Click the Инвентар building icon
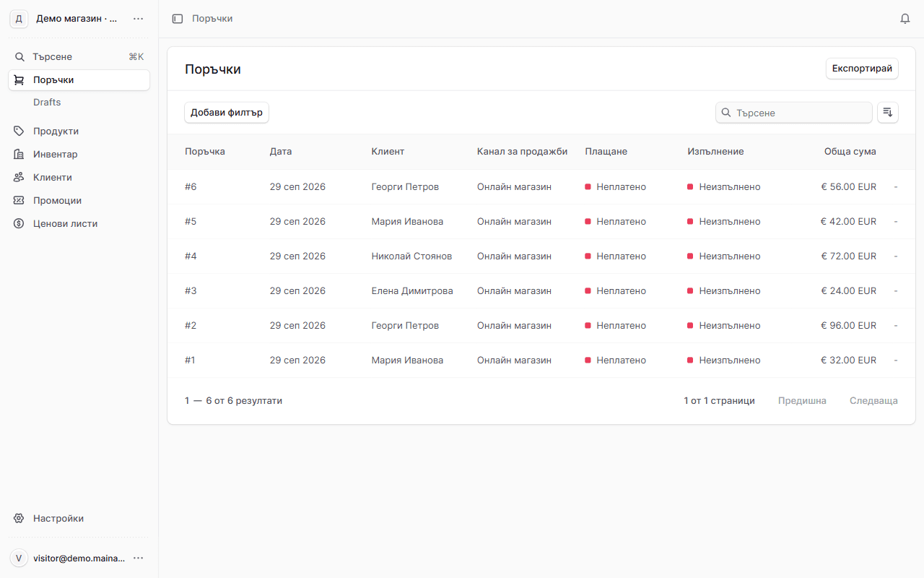 (19, 155)
